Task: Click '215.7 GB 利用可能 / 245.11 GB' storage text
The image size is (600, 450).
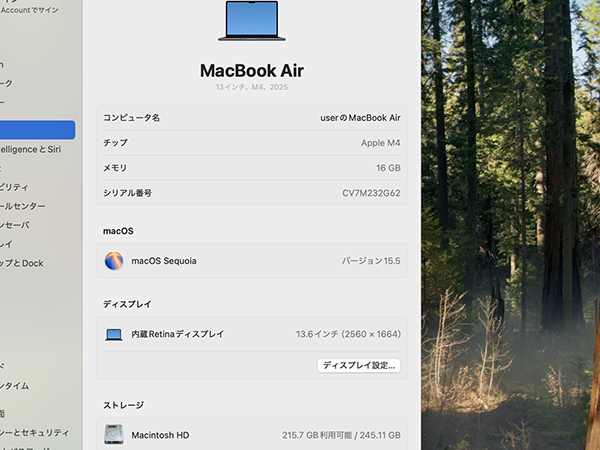Action: click(x=341, y=435)
